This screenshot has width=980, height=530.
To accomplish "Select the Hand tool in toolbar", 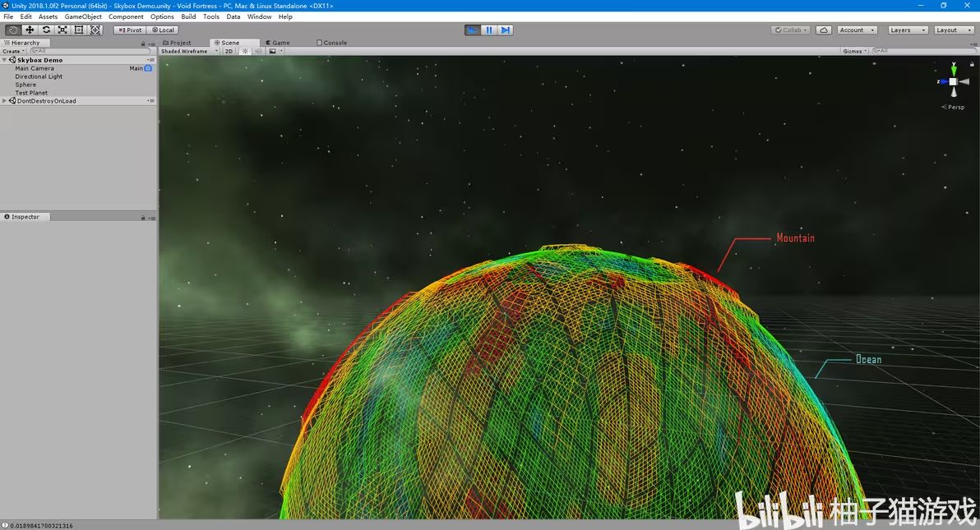I will [x=12, y=30].
